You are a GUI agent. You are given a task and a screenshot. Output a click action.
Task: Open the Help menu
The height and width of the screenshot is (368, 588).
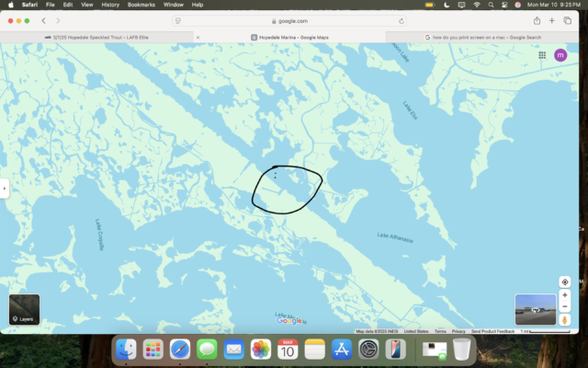(x=198, y=5)
